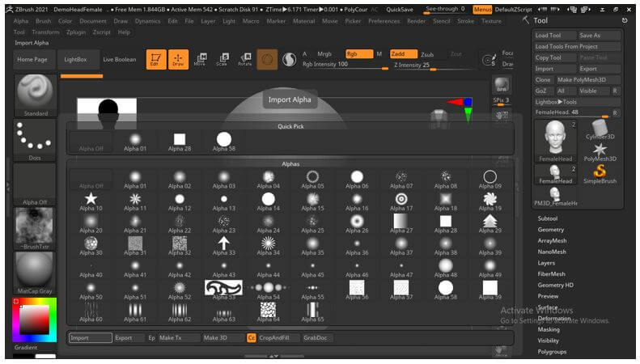
Task: Select Alpha 19 swirl shape
Action: (x=490, y=202)
